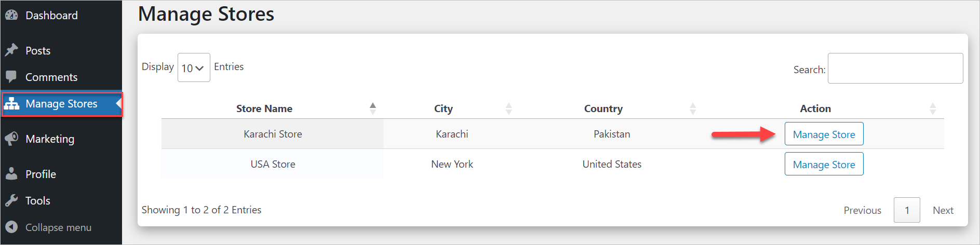Sort table by City column

pos(444,108)
